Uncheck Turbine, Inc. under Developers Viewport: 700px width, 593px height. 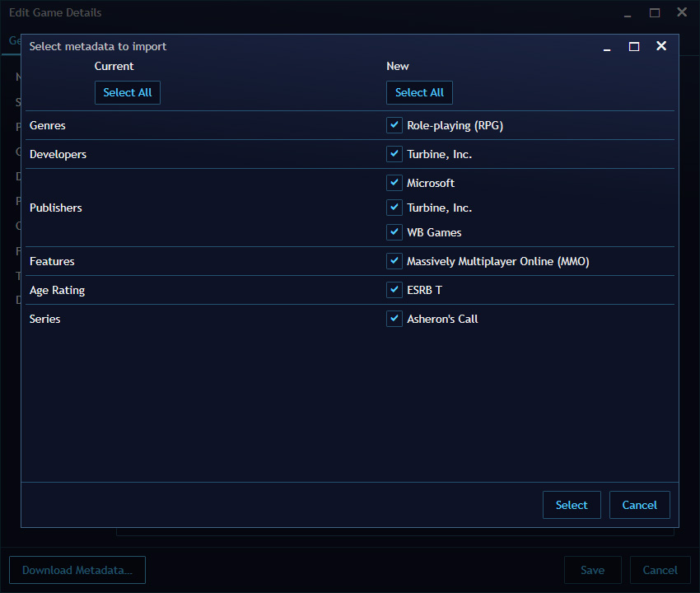pyautogui.click(x=394, y=154)
